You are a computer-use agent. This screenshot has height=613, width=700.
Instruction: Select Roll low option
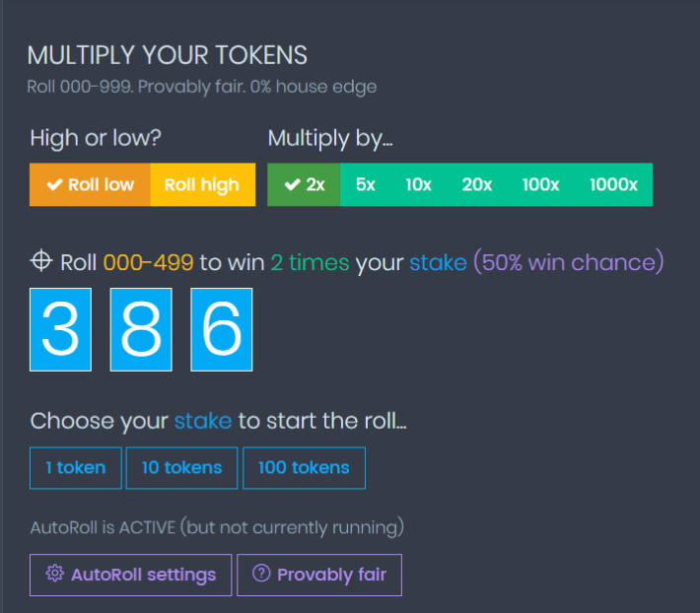point(90,184)
